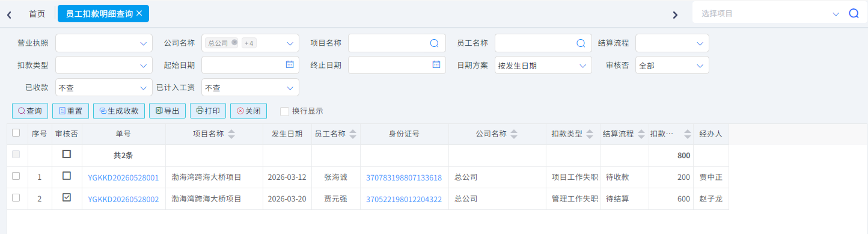Click the 关闭 button
The width and height of the screenshot is (868, 234).
248,111
